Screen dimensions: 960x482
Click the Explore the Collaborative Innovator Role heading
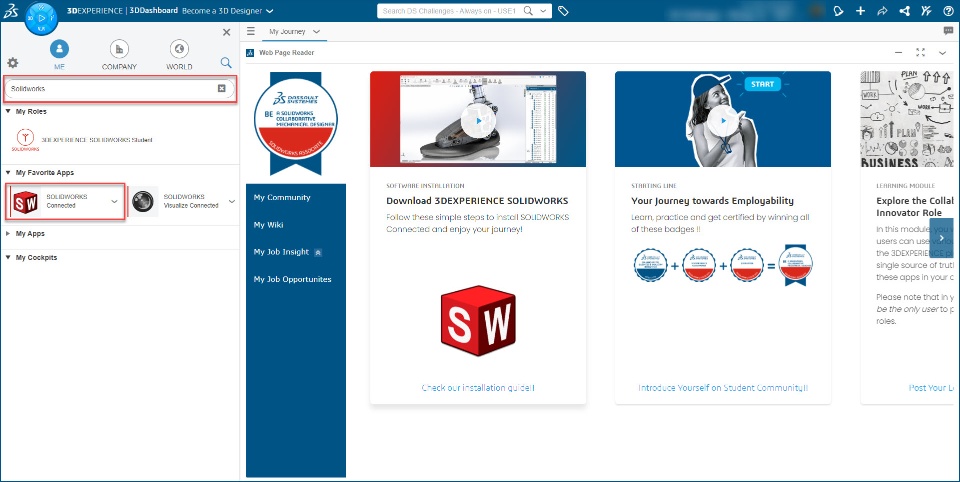pos(915,206)
